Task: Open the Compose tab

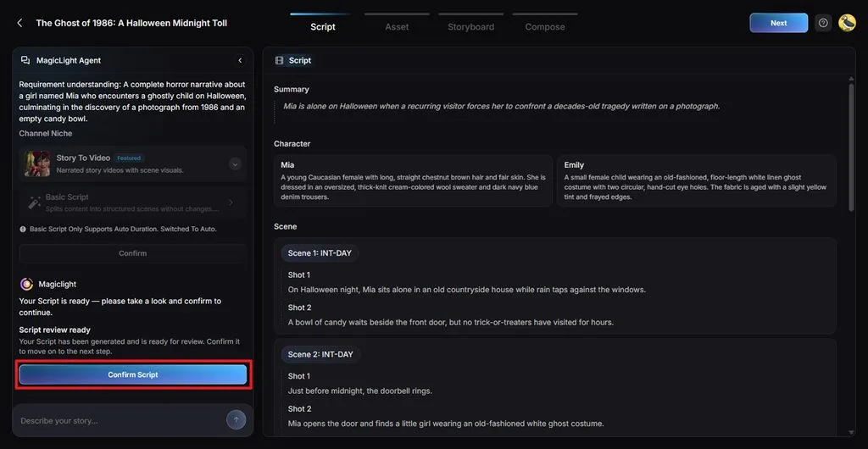Action: click(545, 26)
